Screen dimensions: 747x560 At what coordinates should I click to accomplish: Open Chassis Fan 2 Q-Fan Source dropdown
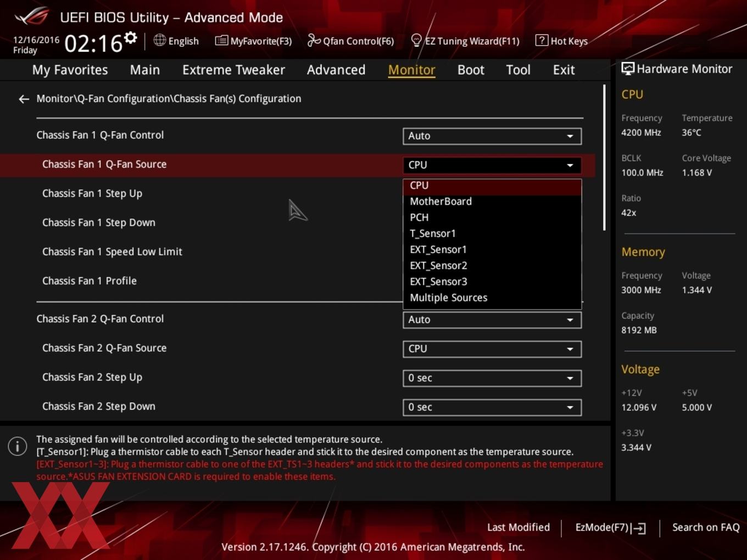[492, 349]
